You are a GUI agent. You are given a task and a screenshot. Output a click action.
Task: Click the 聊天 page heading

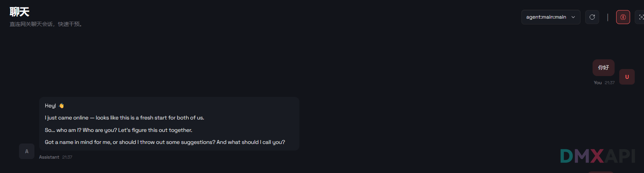(x=19, y=12)
